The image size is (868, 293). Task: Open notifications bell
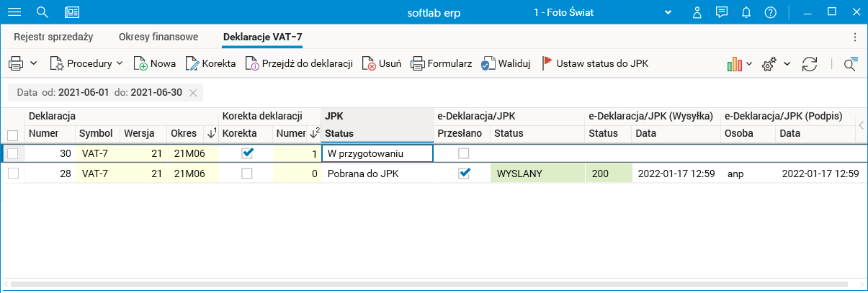[746, 12]
